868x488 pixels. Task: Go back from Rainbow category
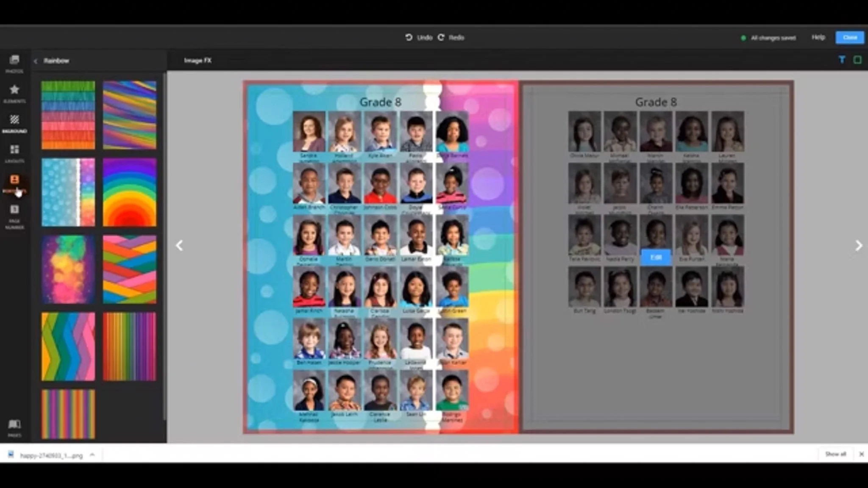[36, 61]
